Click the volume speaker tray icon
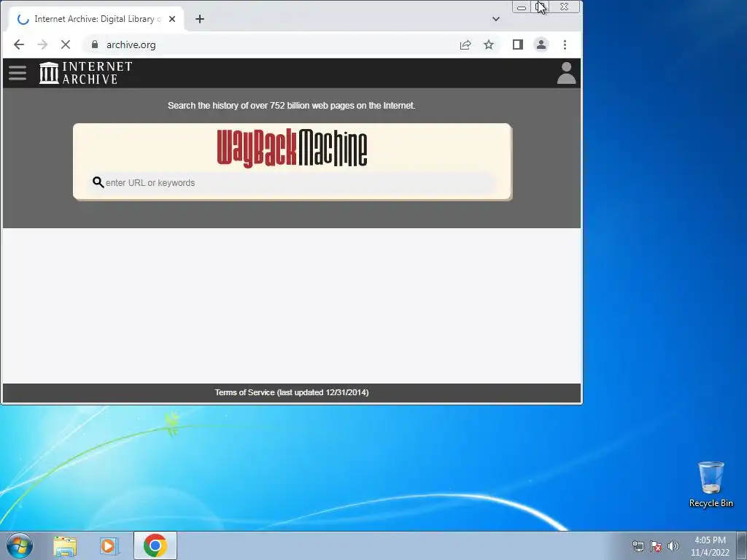Image resolution: width=747 pixels, height=560 pixels. coord(673,546)
